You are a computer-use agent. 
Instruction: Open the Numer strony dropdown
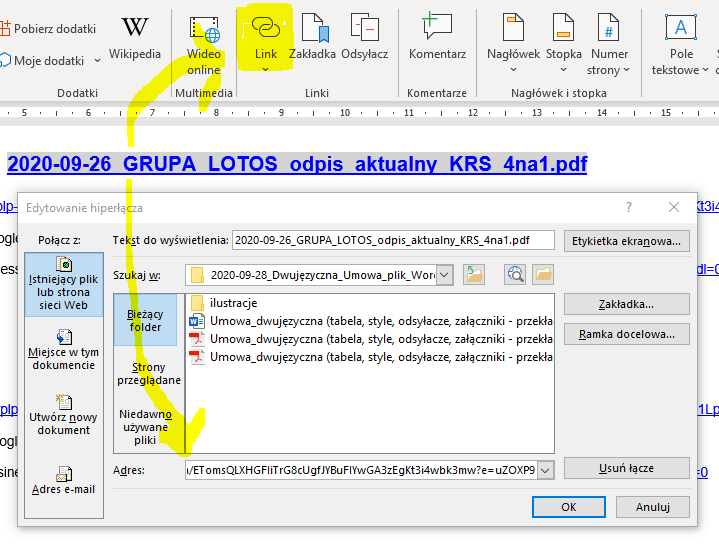tap(609, 43)
